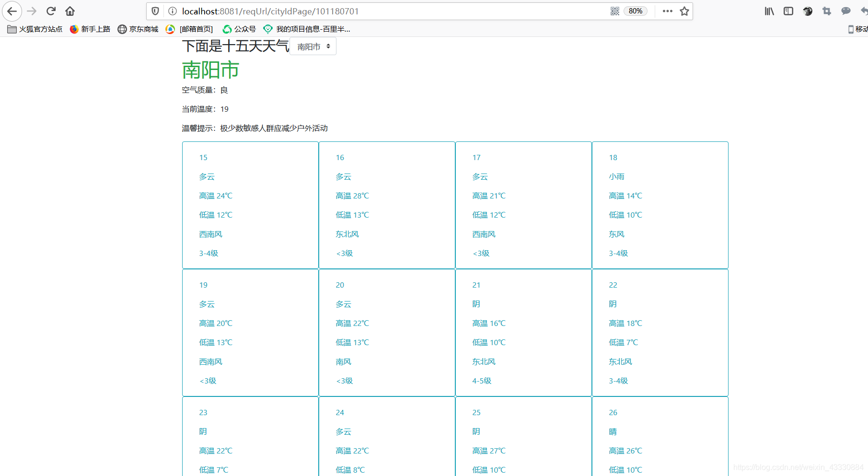Bookmark this page with the star icon
This screenshot has height=476, width=868.
point(684,11)
